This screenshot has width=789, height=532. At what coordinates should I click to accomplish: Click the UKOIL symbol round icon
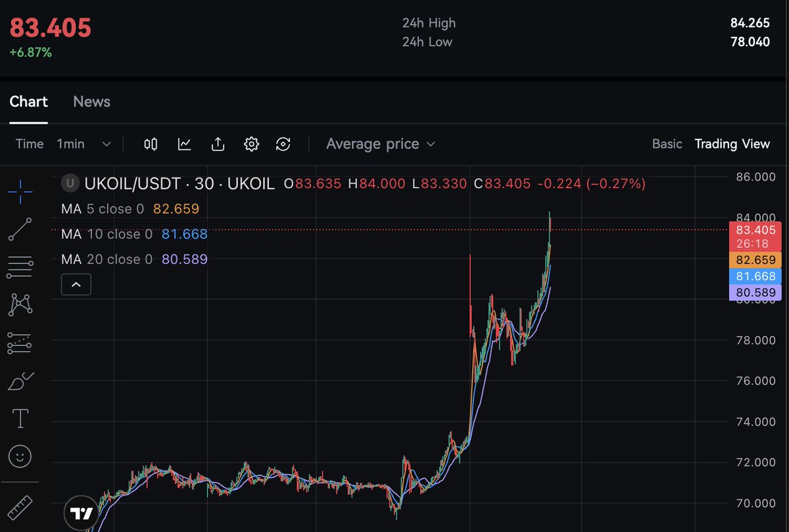(70, 183)
